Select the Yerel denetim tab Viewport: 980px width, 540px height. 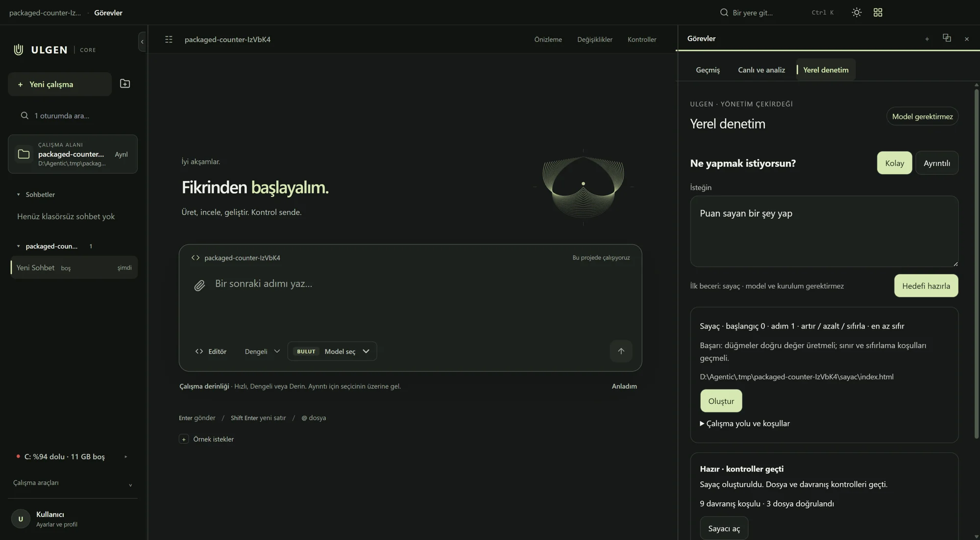point(826,70)
